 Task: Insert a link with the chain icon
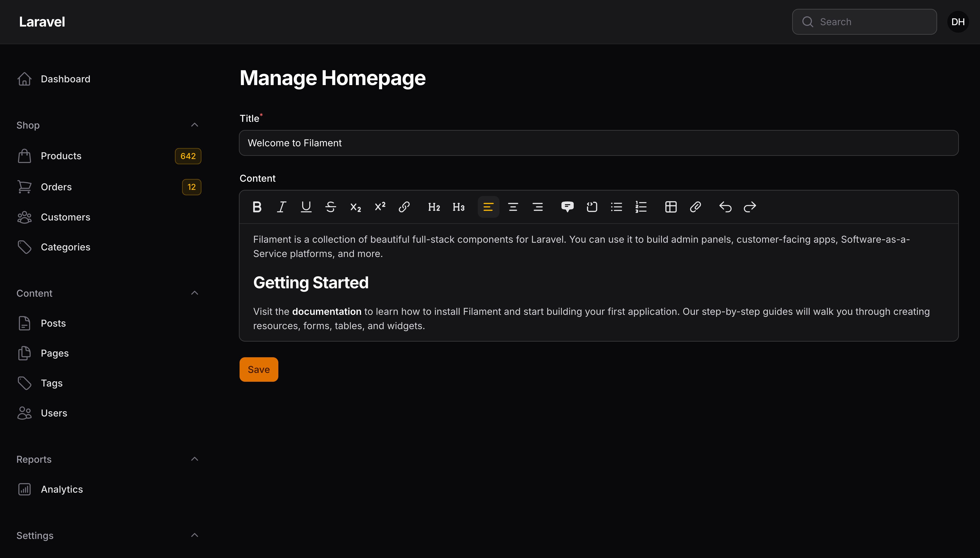[x=404, y=207]
